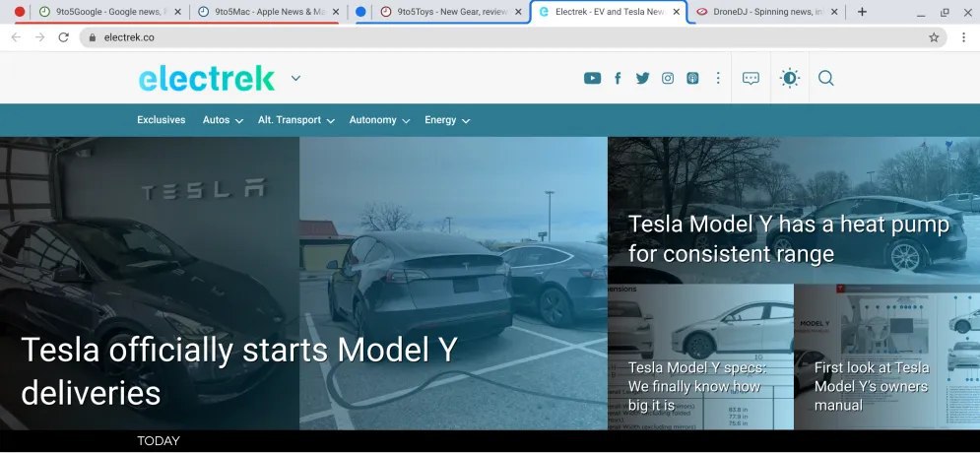
Task: Expand the Autos menu
Action: (223, 120)
